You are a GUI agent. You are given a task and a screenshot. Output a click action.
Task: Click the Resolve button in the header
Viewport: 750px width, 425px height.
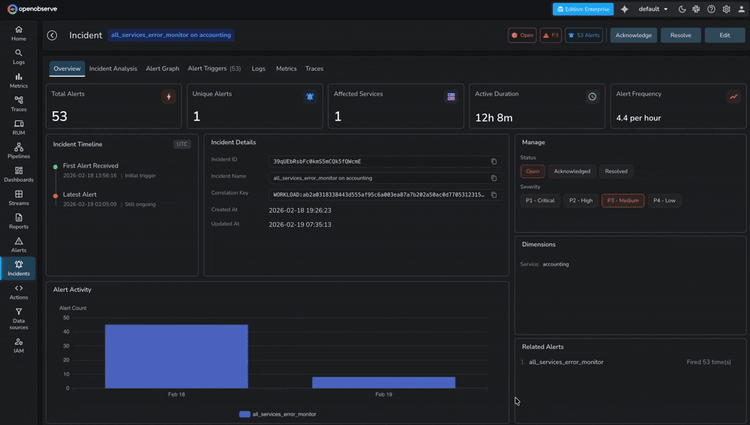click(680, 35)
